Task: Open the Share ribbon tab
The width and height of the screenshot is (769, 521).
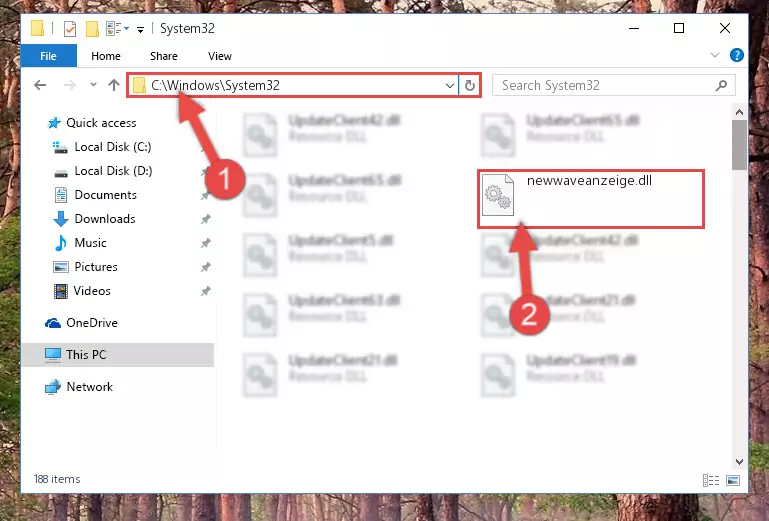Action: pyautogui.click(x=164, y=56)
